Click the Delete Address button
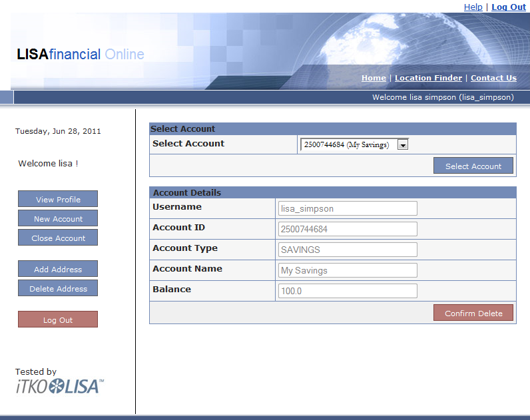 58,288
